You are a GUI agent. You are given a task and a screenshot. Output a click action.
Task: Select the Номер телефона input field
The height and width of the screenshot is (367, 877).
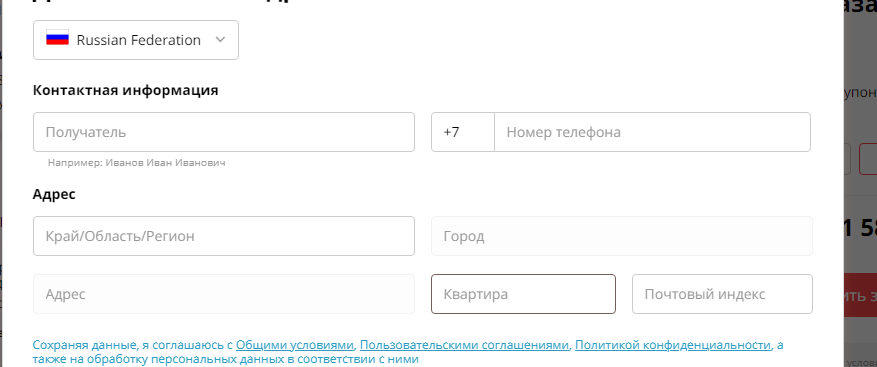pyautogui.click(x=652, y=132)
